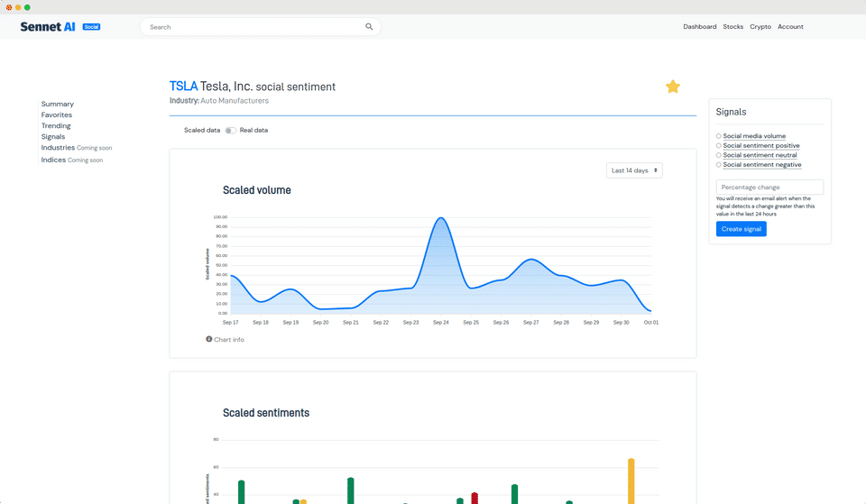Click the Scaled data label
This screenshot has height=504, width=866.
tap(202, 130)
